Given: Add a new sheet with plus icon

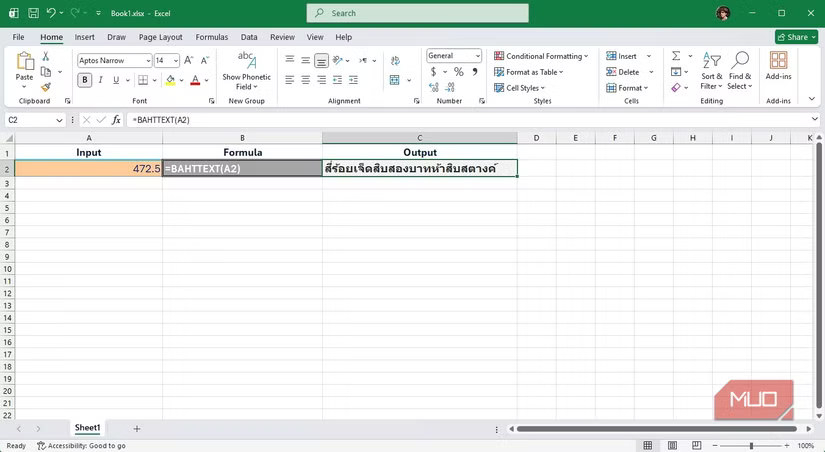Looking at the screenshot, I should coord(137,428).
